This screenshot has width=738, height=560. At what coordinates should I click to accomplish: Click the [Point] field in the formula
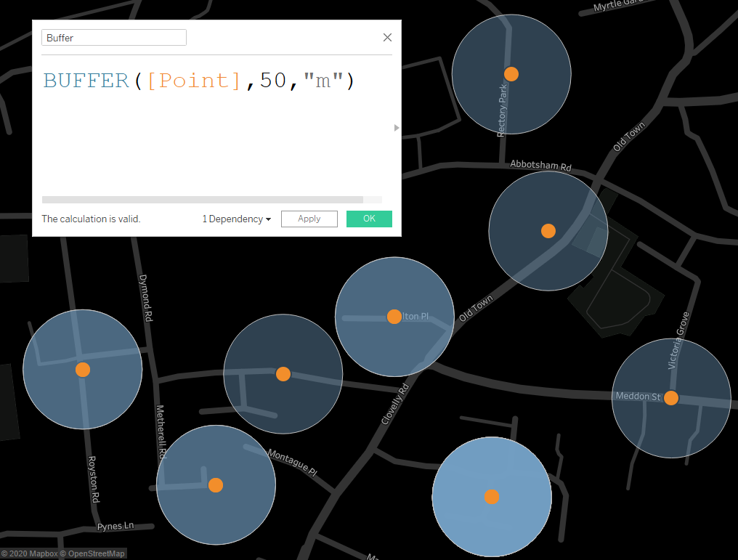tap(194, 81)
